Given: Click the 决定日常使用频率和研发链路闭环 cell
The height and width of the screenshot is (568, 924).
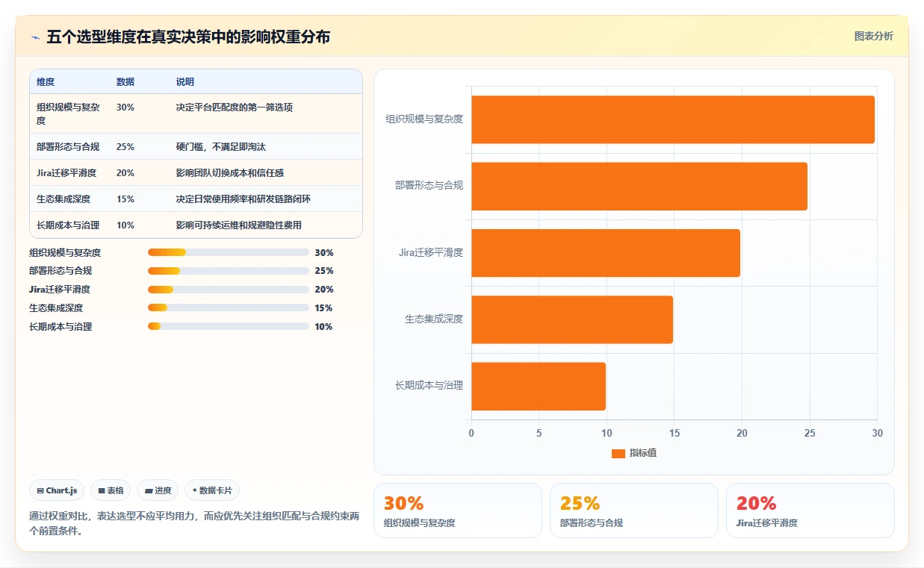Looking at the screenshot, I should tap(244, 199).
